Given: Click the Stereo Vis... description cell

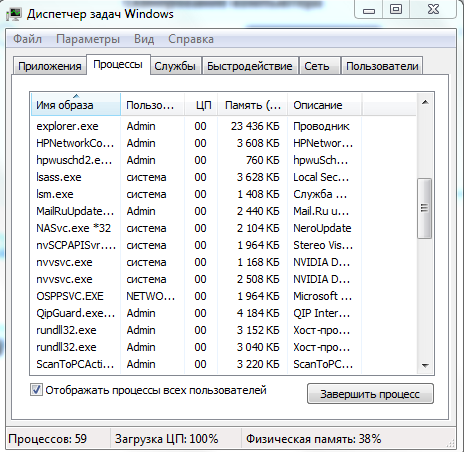Looking at the screenshot, I should pyautogui.click(x=323, y=245).
